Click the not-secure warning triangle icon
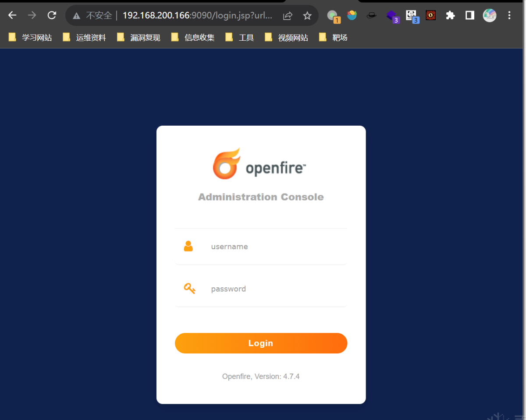The image size is (526, 420). (x=77, y=16)
